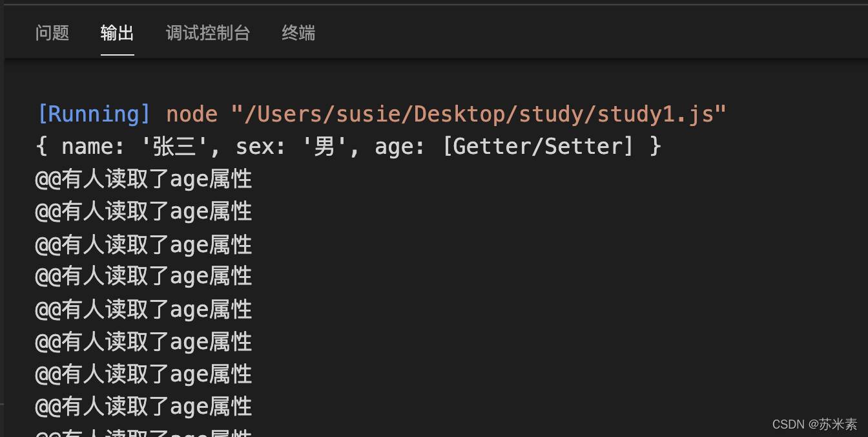
Task: Open the study1.js file path link
Action: pos(479,114)
